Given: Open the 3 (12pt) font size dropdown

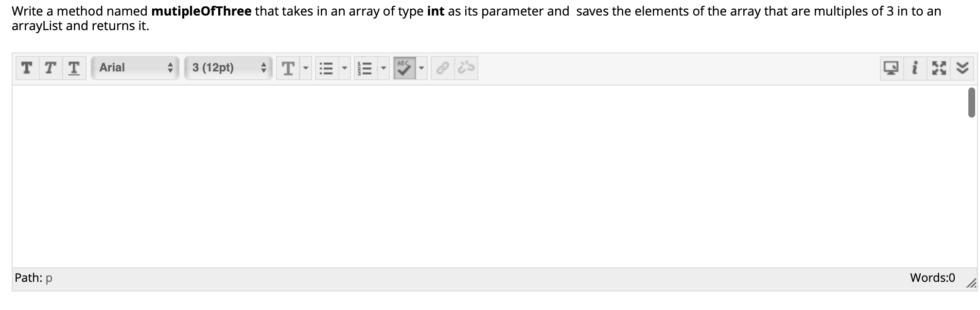Looking at the screenshot, I should click(227, 68).
